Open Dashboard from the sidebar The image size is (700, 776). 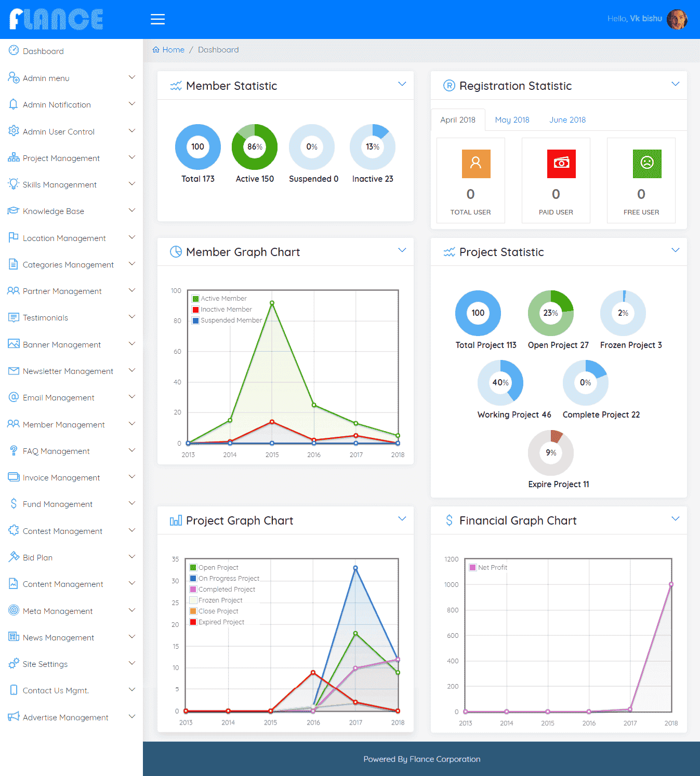pos(43,51)
